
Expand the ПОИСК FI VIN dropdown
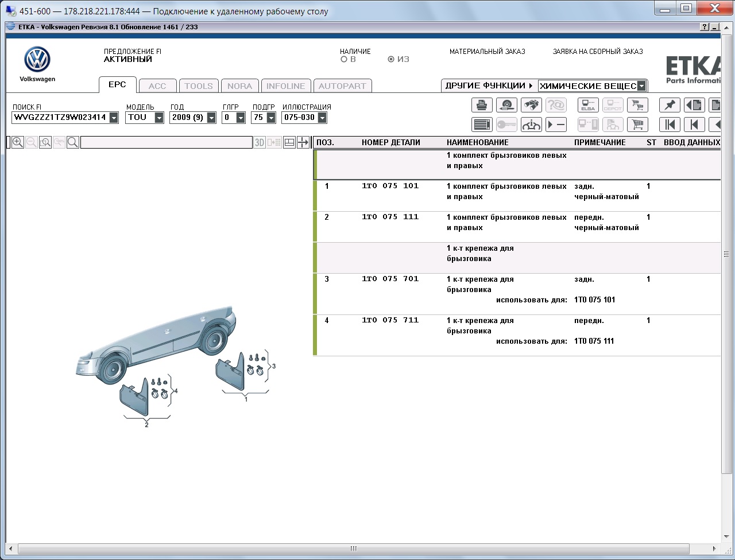(114, 118)
